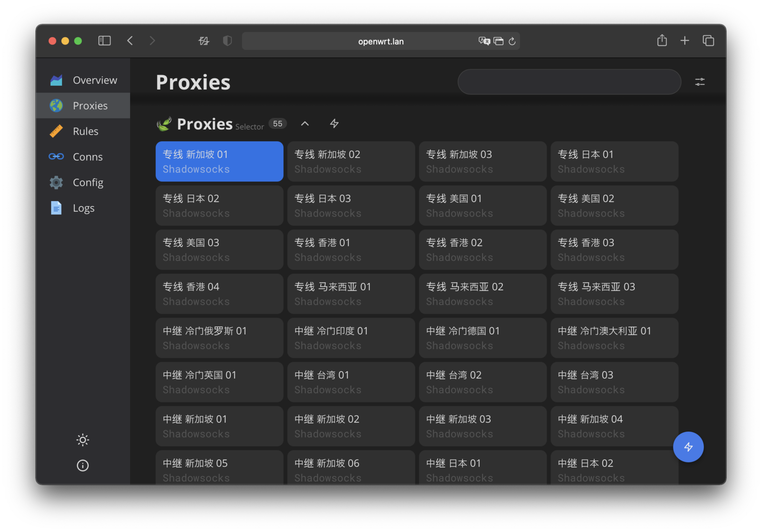The height and width of the screenshot is (532, 762).
Task: Click the floating blue lightning test button
Action: point(688,447)
